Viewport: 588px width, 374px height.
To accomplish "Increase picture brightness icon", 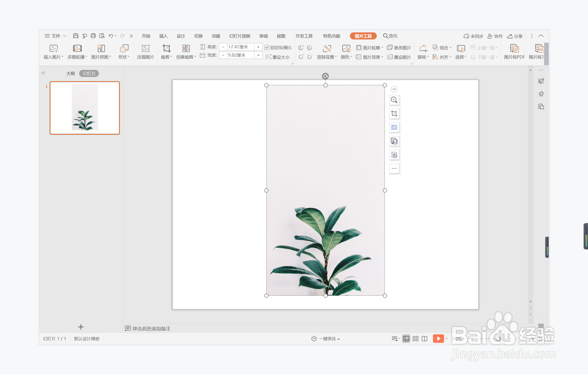I will coord(301,57).
